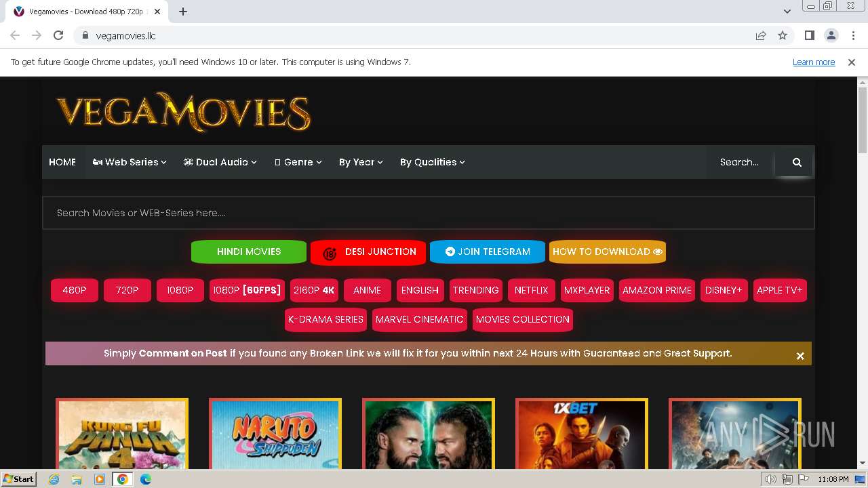Select the 2160P 4K tag
Viewport: 868px width, 488px height.
314,290
